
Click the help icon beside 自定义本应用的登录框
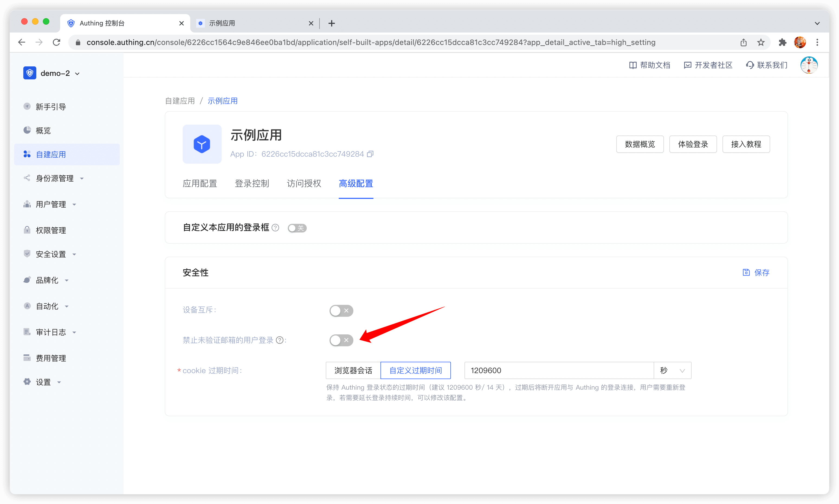point(276,228)
